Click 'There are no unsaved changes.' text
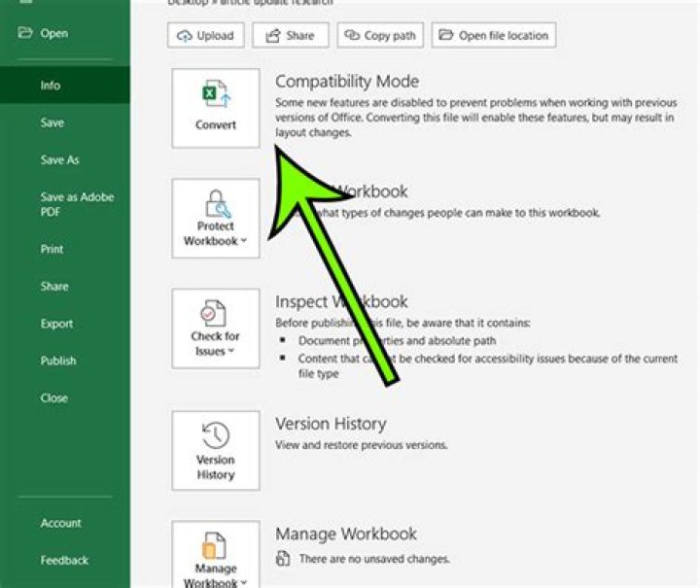This screenshot has width=700, height=588. (x=374, y=559)
